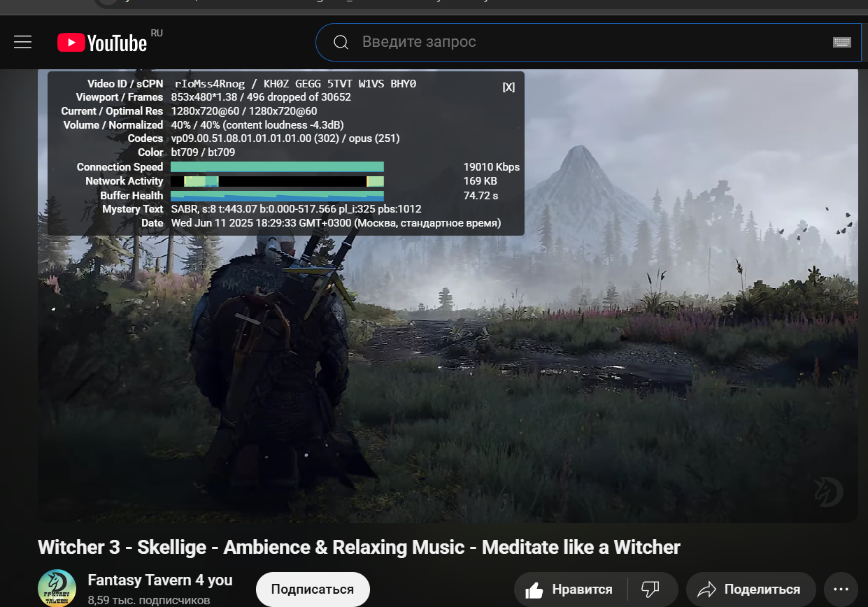Click the Buffer Health graph
This screenshot has width=868, height=607.
[277, 196]
